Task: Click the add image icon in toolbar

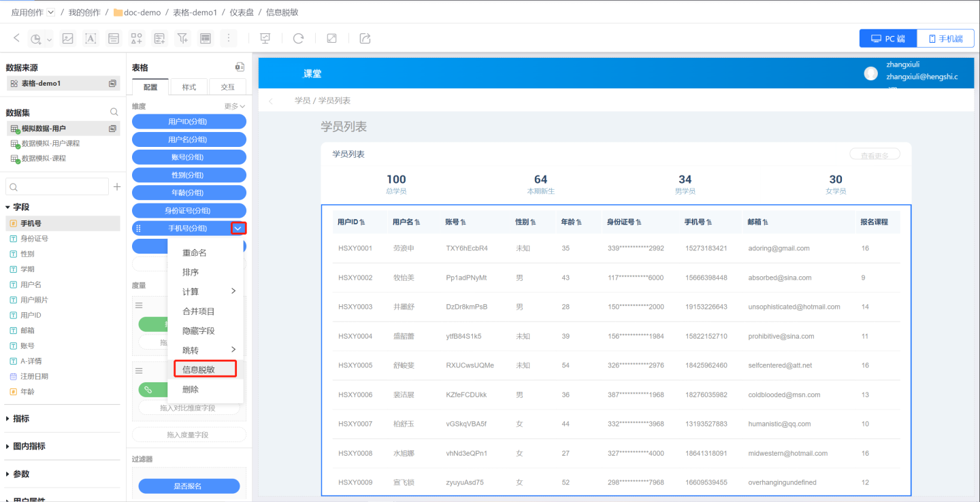Action: coord(67,39)
